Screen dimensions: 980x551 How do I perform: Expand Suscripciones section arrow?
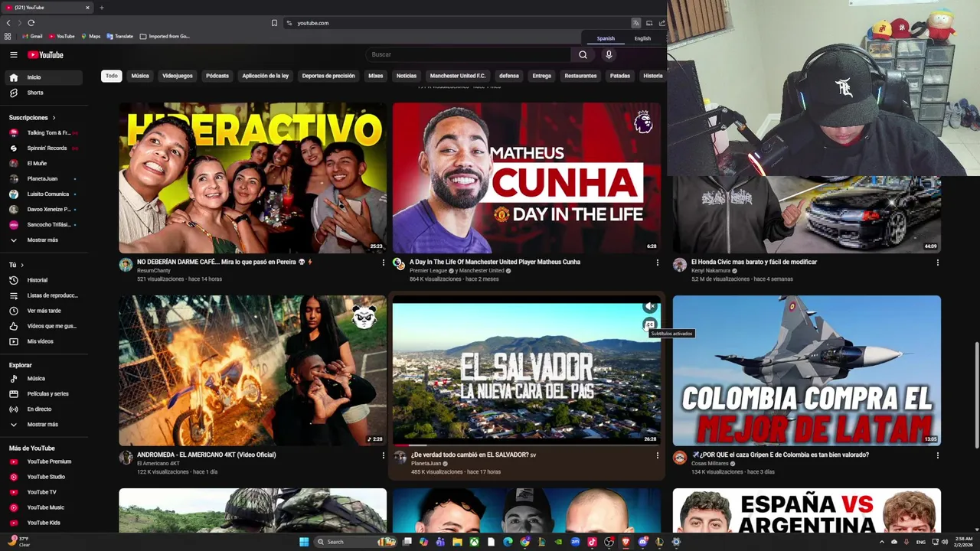pyautogui.click(x=54, y=118)
